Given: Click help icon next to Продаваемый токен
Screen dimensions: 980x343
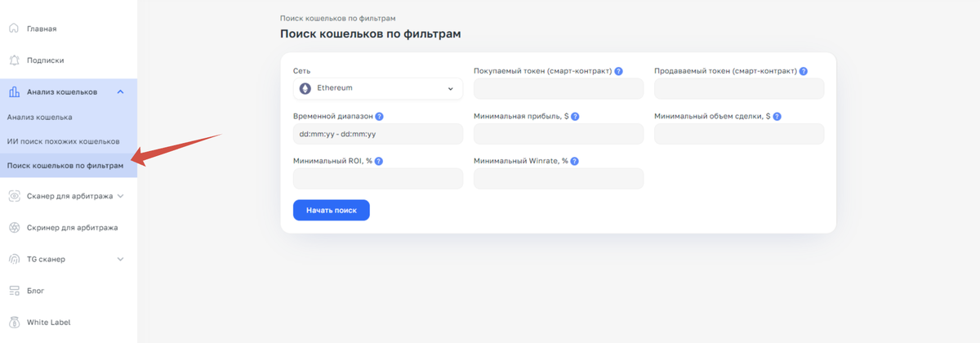Looking at the screenshot, I should [804, 71].
